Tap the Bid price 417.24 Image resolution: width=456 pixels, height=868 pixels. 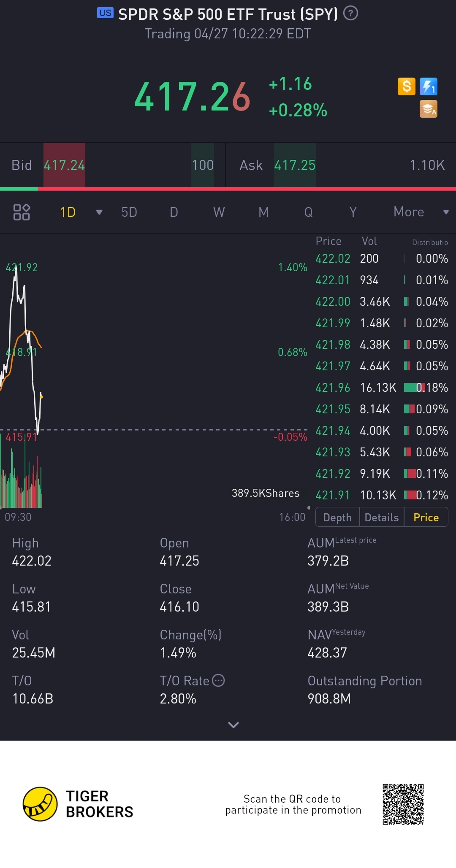pos(64,165)
